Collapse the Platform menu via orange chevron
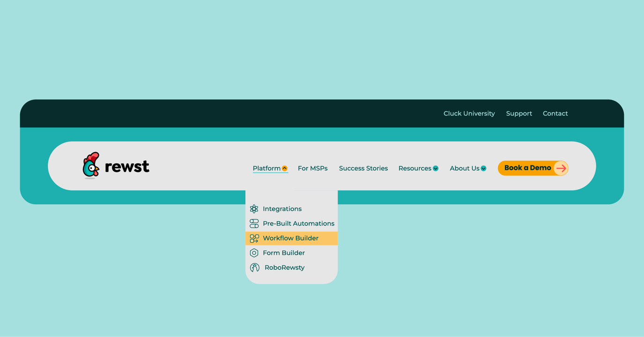This screenshot has height=337, width=644. (x=285, y=169)
